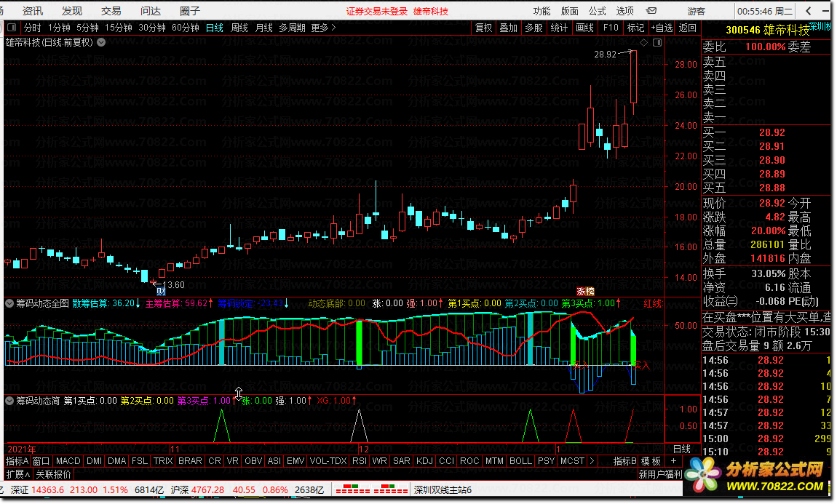Switch to the 60分钟 period
Screen dimensions: 837x504
[185, 28]
